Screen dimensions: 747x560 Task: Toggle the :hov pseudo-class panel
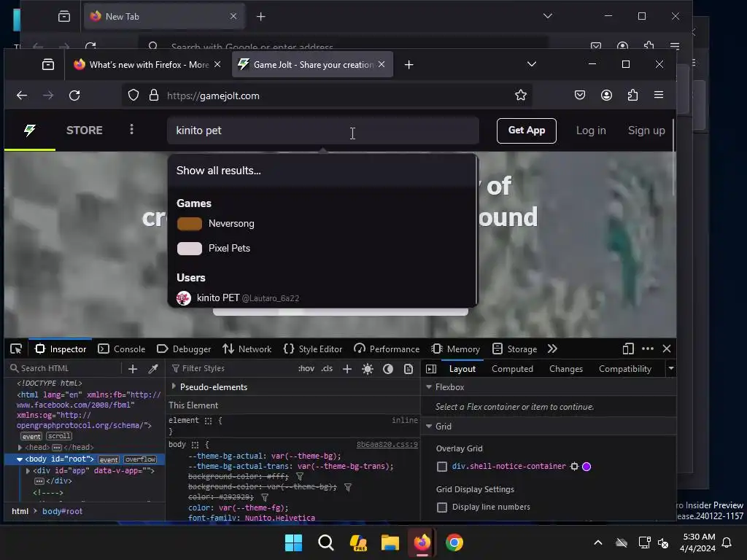[306, 368]
